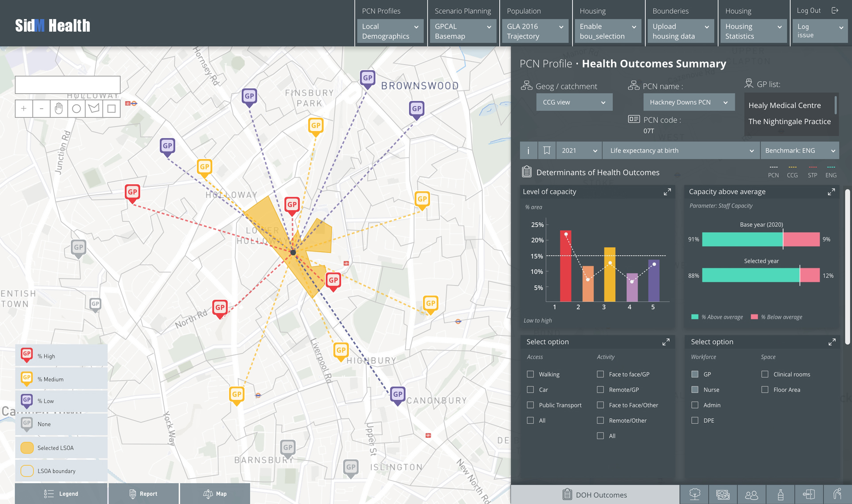Viewport: 852px width, 504px height.
Task: Open the bookmark icon next to the info button
Action: [x=547, y=150]
